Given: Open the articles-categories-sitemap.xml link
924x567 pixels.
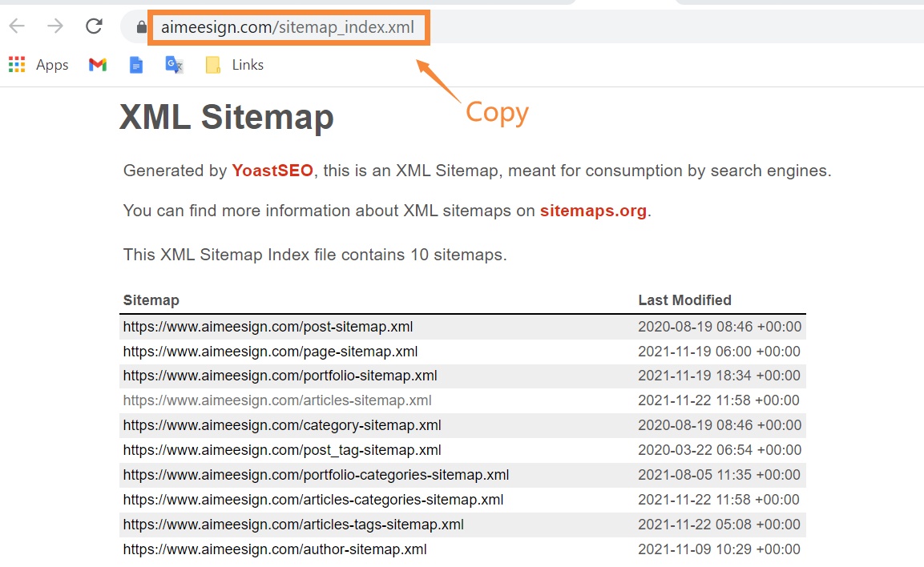Looking at the screenshot, I should [x=313, y=500].
